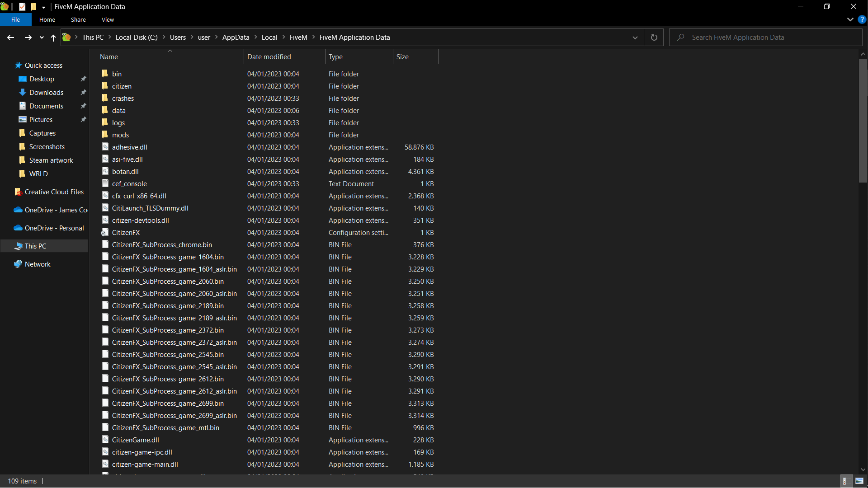Viewport: 868px width, 488px height.
Task: Select the adhesive.dll file icon
Action: click(x=105, y=147)
